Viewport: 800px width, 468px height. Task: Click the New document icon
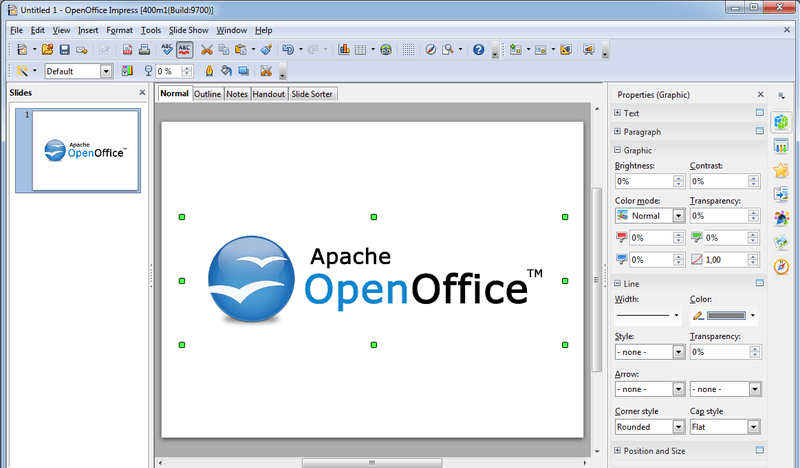[22, 50]
